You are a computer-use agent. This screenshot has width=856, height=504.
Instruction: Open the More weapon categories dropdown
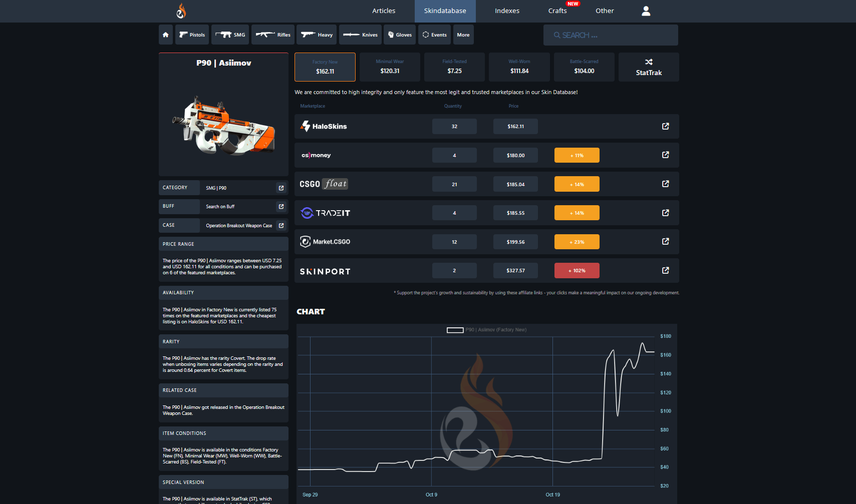pos(463,35)
